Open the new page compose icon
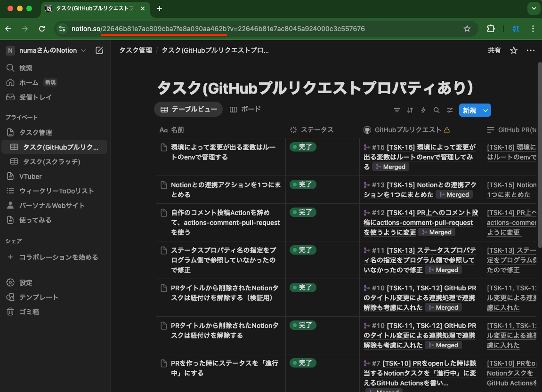 [99, 50]
